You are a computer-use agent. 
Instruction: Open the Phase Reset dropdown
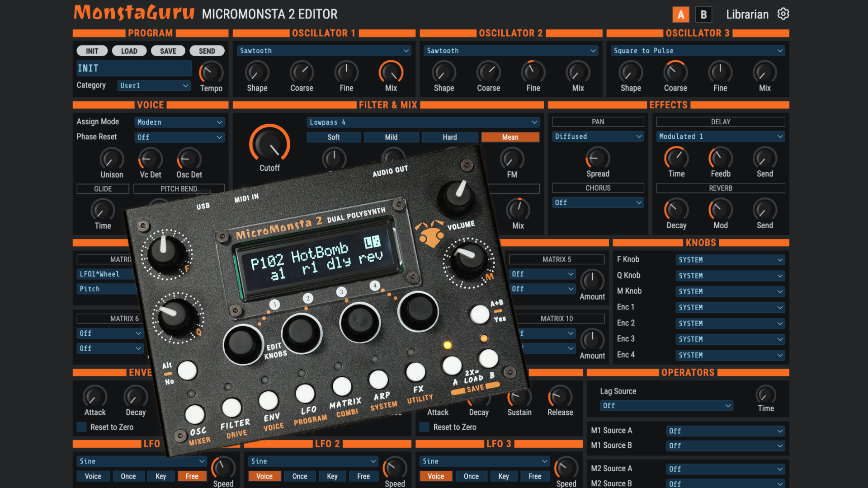(x=179, y=137)
